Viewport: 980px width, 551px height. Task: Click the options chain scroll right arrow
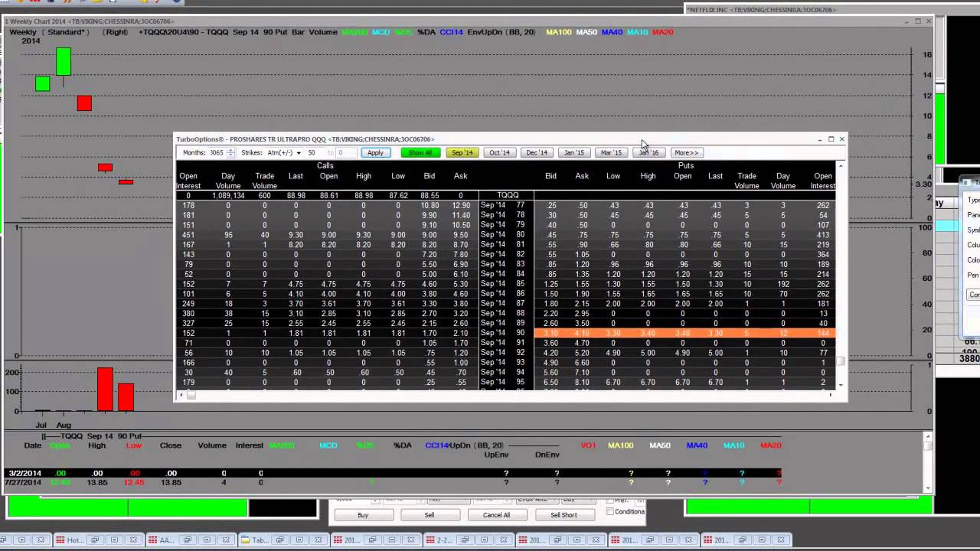point(831,395)
